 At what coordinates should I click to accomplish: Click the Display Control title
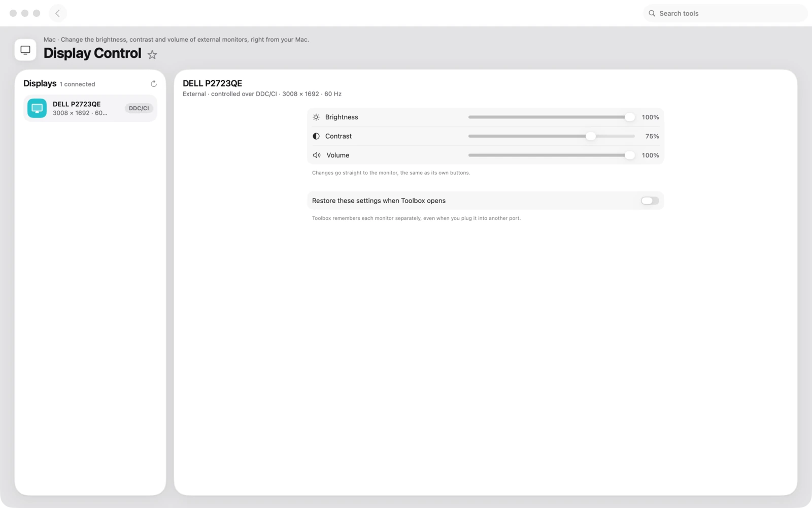(92, 53)
